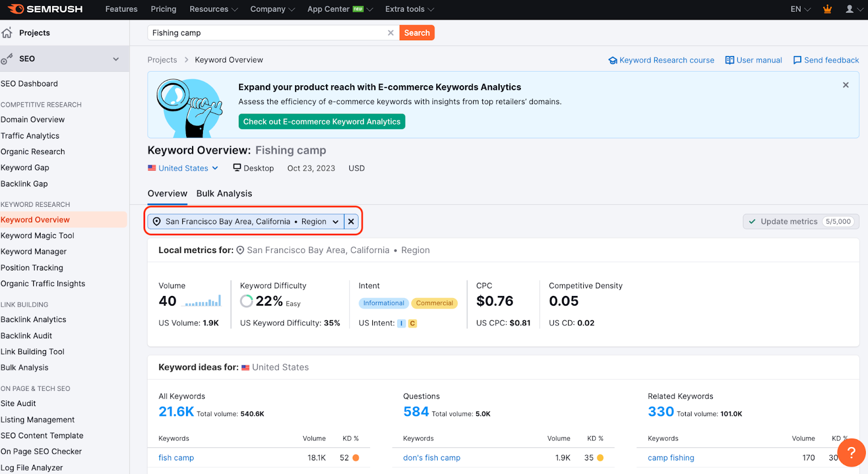
Task: Open Position Tracking in the sidebar
Action: [x=32, y=268]
